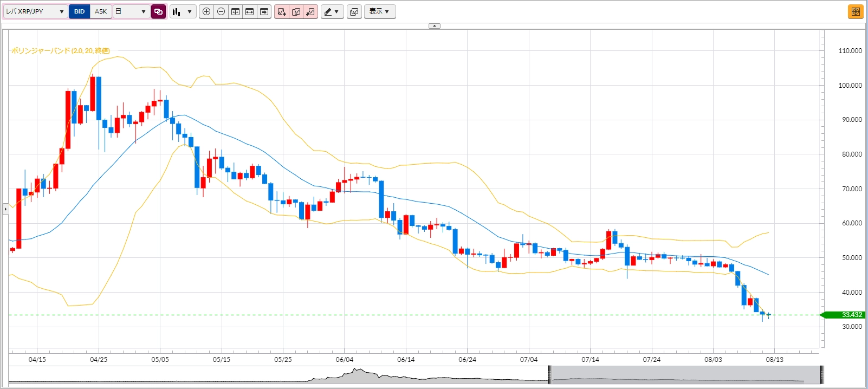Click the edit indicator chart icon
Viewport: 868px width, 389px height.
(x=296, y=11)
